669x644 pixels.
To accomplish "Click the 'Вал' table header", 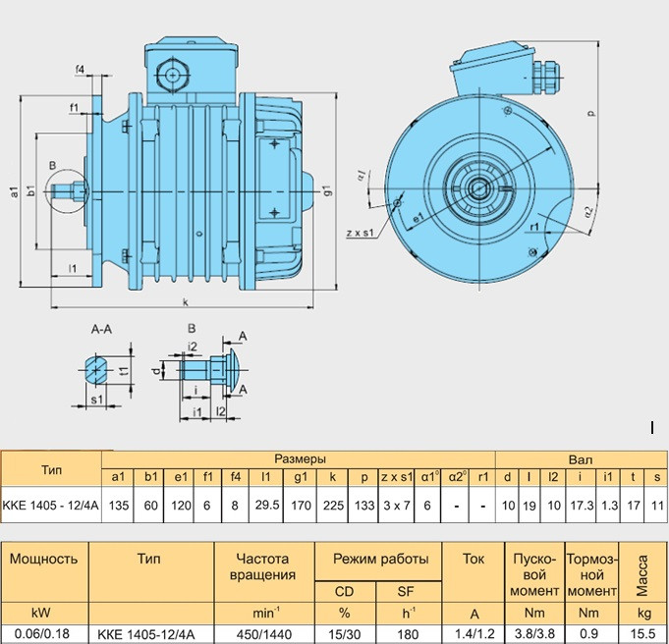I will coord(581,458).
